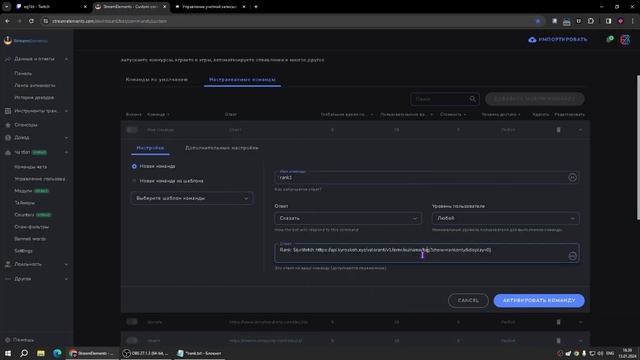Open browser extensions puzzle icon
Image resolution: width=640 pixels, height=360 pixels.
(x=591, y=21)
